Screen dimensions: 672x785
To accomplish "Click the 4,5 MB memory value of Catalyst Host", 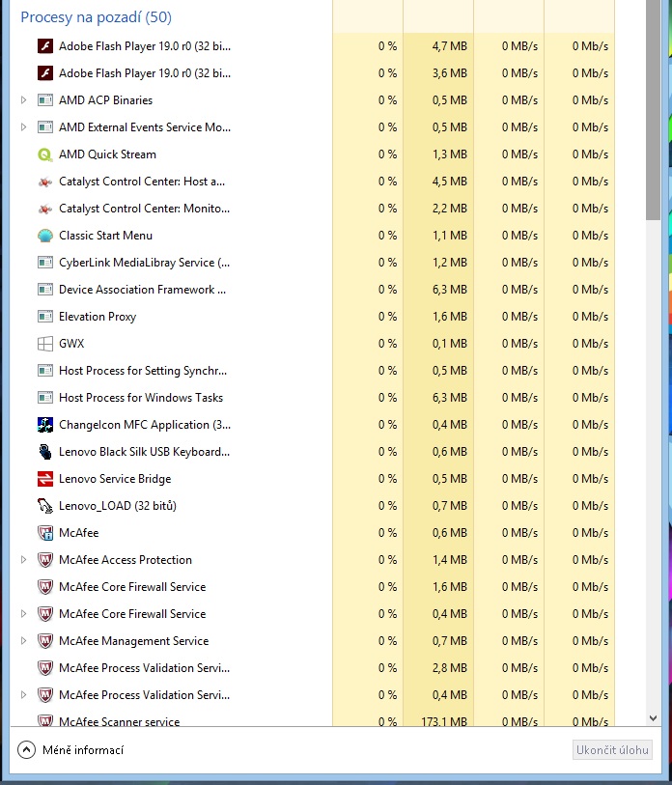I will tap(450, 182).
